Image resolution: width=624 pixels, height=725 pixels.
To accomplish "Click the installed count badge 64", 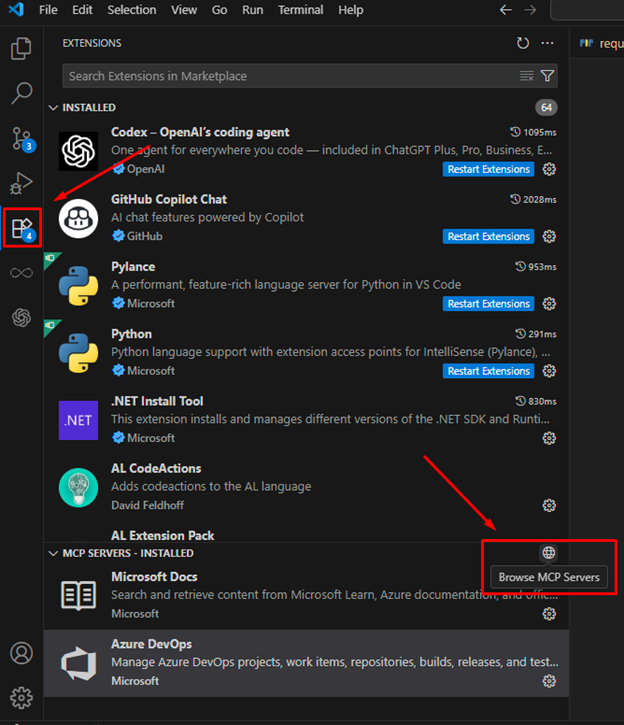I will point(546,108).
